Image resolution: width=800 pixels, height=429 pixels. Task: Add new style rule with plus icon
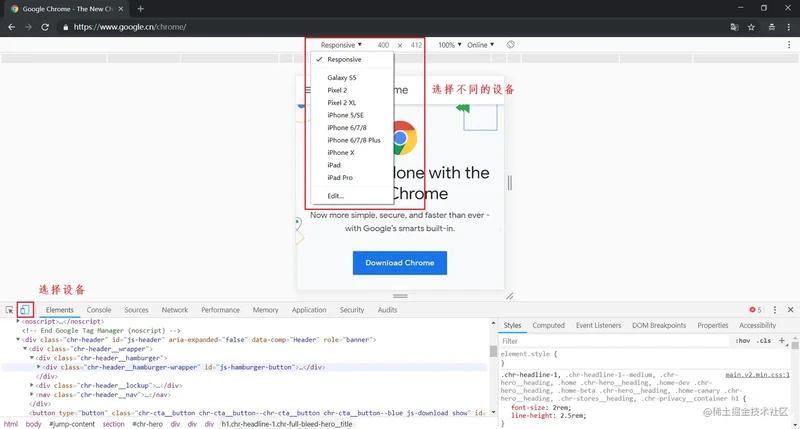(782, 340)
